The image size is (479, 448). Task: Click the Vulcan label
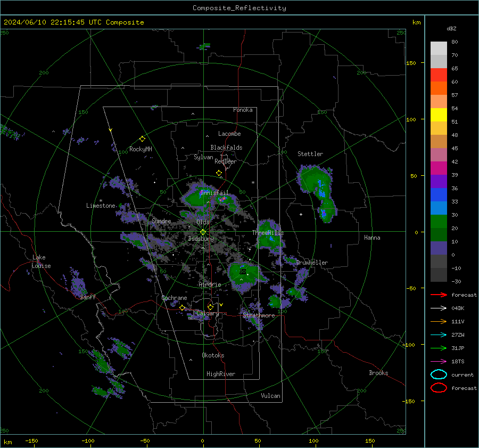click(270, 396)
